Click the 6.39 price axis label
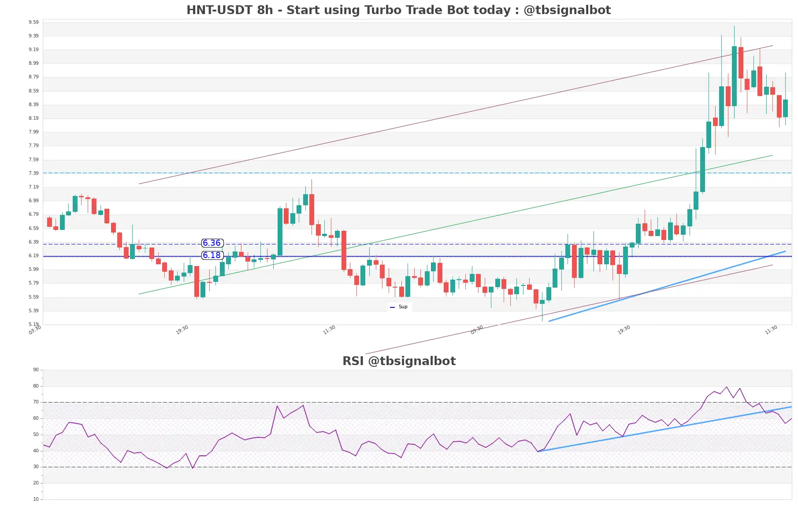The width and height of the screenshot is (798, 532). pos(33,242)
